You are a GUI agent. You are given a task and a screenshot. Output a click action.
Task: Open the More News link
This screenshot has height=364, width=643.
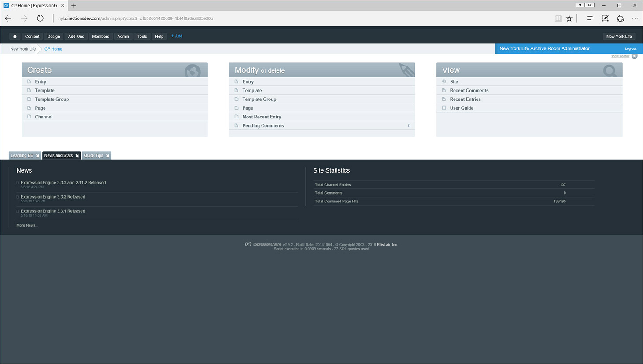coord(27,225)
